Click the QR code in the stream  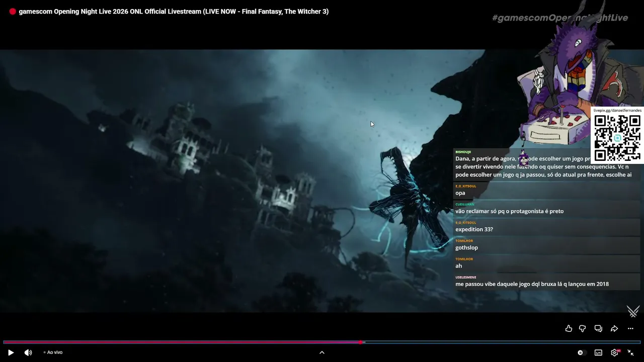[x=617, y=138]
